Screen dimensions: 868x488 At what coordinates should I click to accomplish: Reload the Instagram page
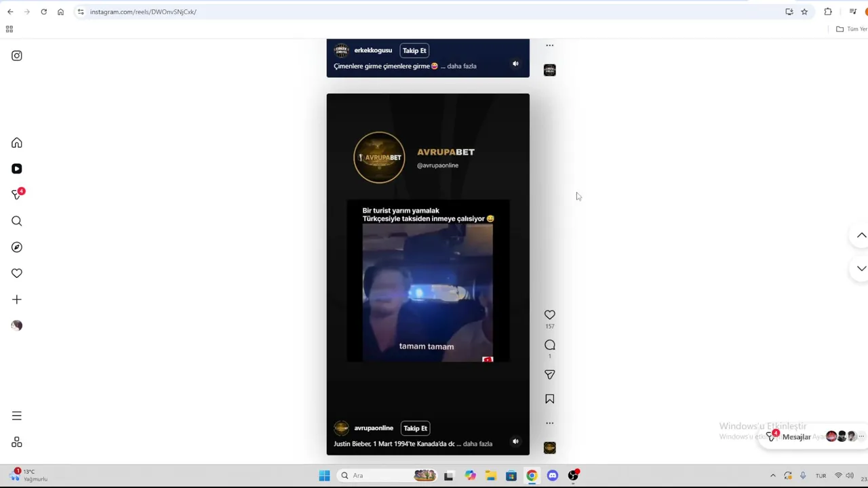(x=43, y=12)
